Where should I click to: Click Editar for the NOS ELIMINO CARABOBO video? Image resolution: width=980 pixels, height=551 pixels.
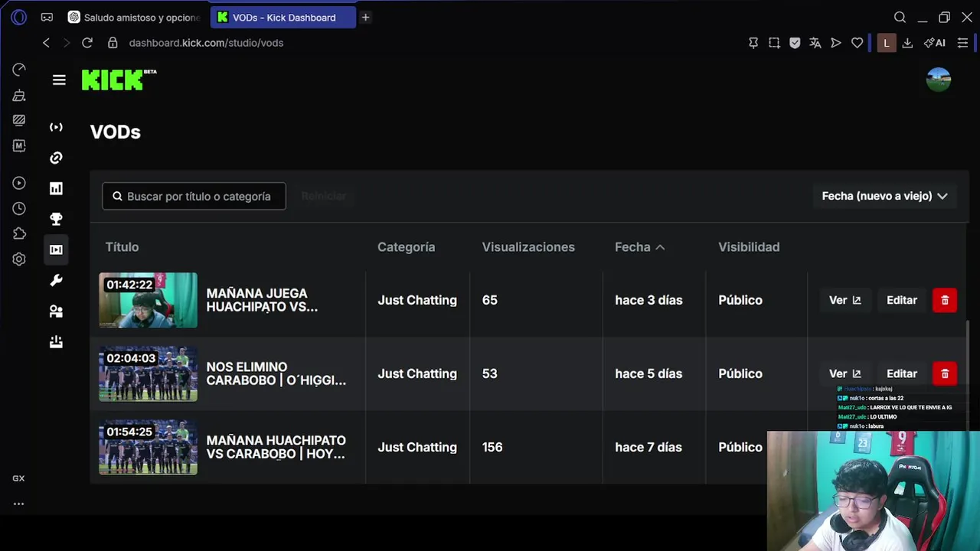pos(901,373)
